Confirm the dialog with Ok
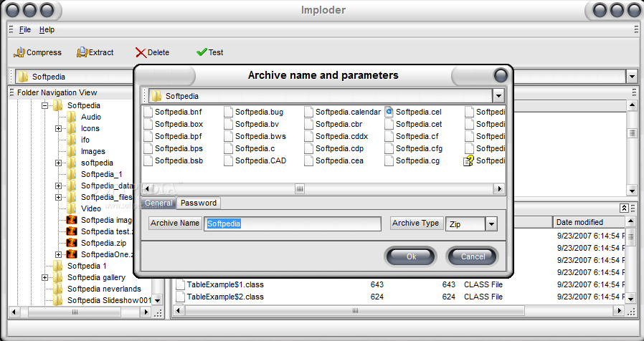This screenshot has height=341, width=644. point(411,256)
